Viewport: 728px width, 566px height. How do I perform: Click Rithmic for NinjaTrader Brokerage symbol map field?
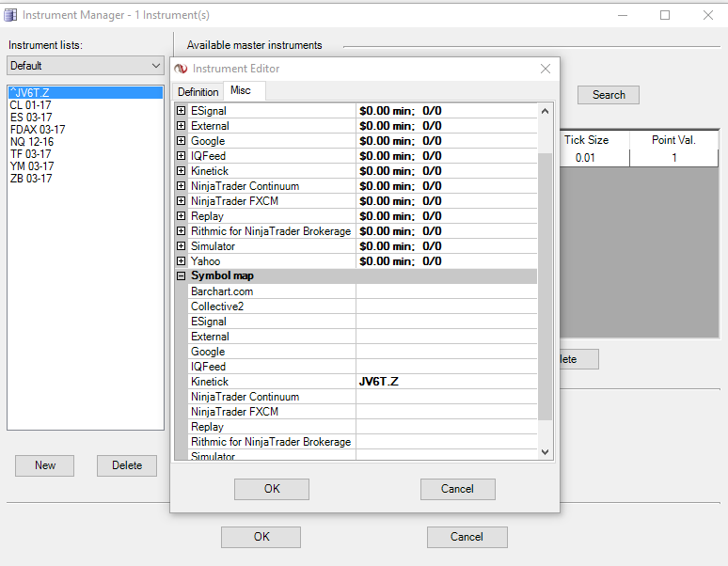coord(447,442)
